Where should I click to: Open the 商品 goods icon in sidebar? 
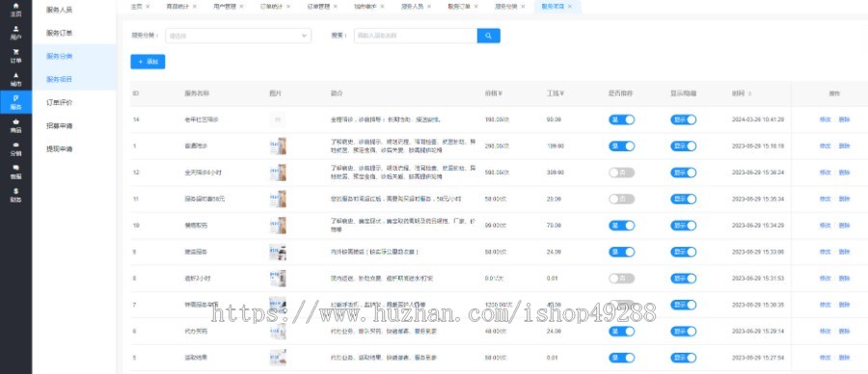(16, 125)
